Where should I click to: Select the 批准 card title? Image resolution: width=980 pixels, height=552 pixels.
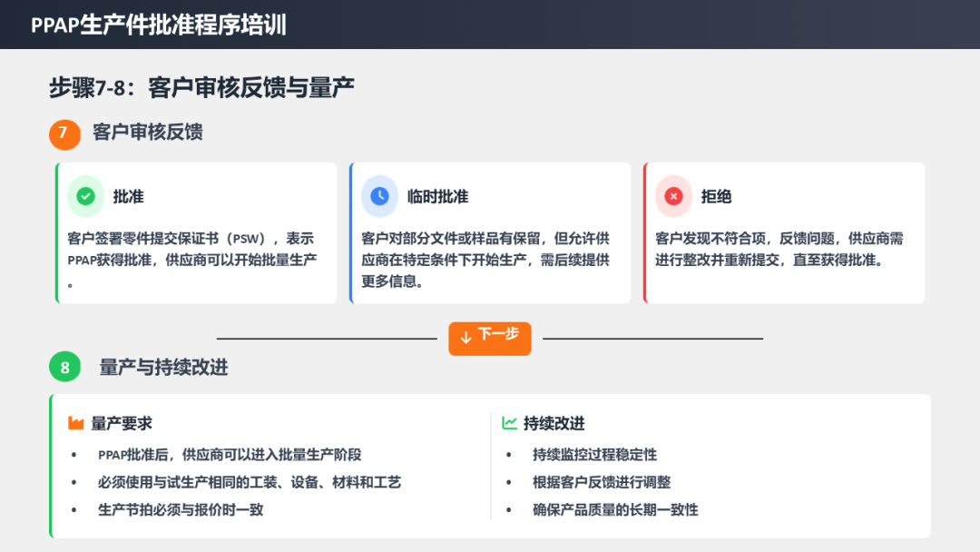128,197
